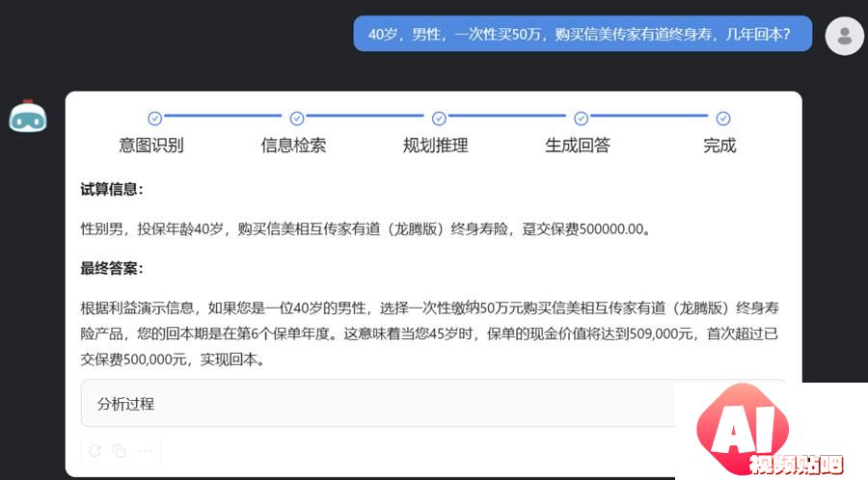Select the 信息检索 step label

point(293,146)
